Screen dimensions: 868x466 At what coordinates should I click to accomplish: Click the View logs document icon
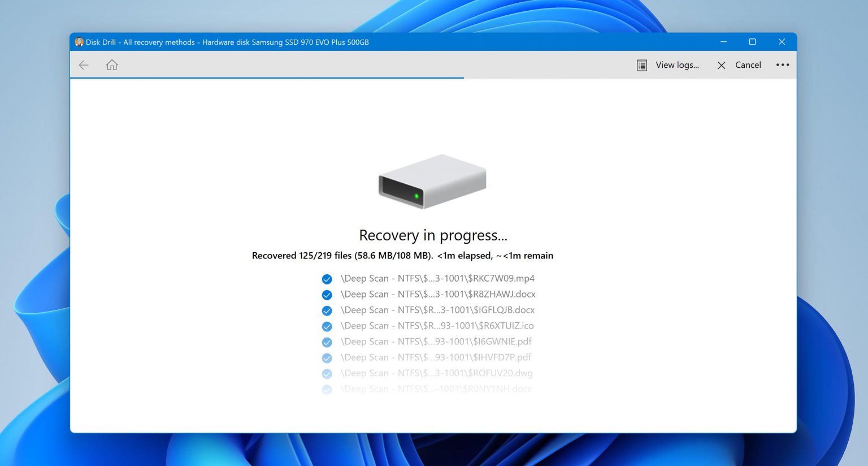pyautogui.click(x=641, y=64)
